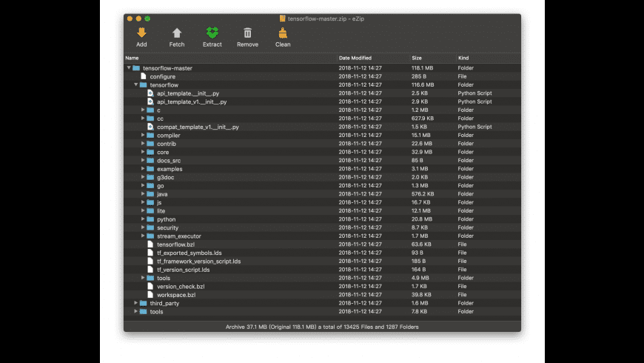The width and height of the screenshot is (644, 363).
Task: Expand the stream_executor folder
Action: 143,236
